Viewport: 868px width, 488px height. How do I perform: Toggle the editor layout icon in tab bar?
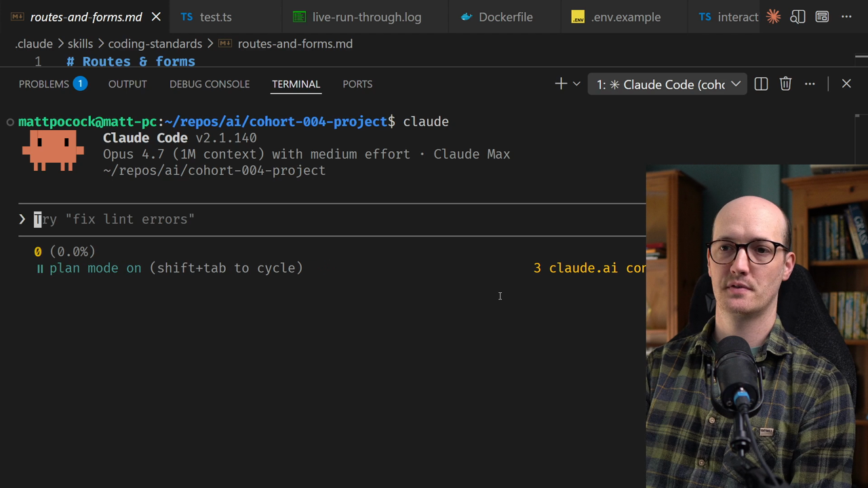point(822,17)
